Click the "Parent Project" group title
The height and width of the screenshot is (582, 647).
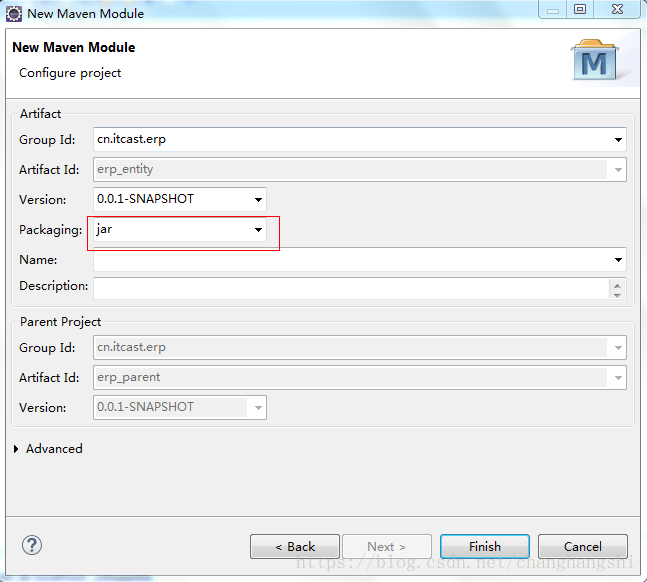tap(60, 322)
